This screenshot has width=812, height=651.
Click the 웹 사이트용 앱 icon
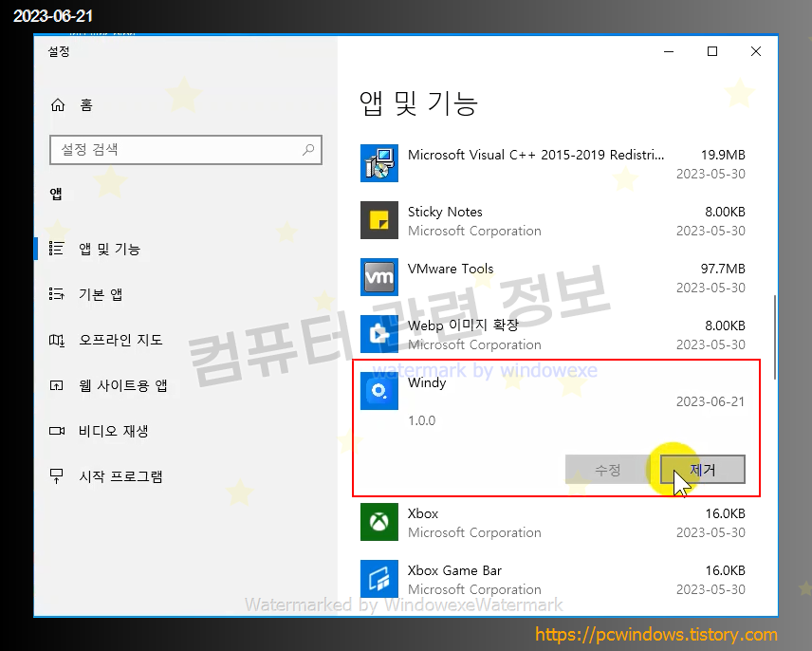(x=57, y=385)
